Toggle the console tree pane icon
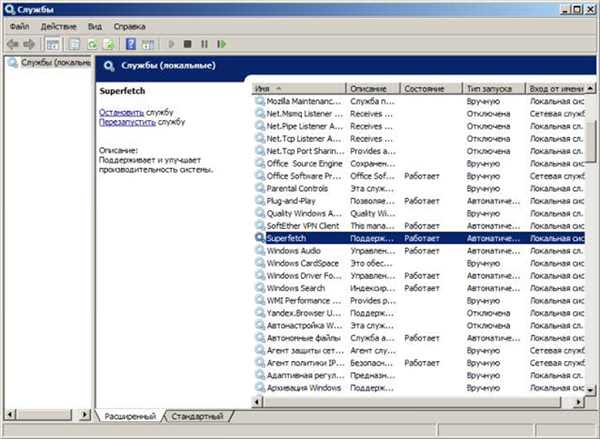The width and height of the screenshot is (600, 439). 53,44
